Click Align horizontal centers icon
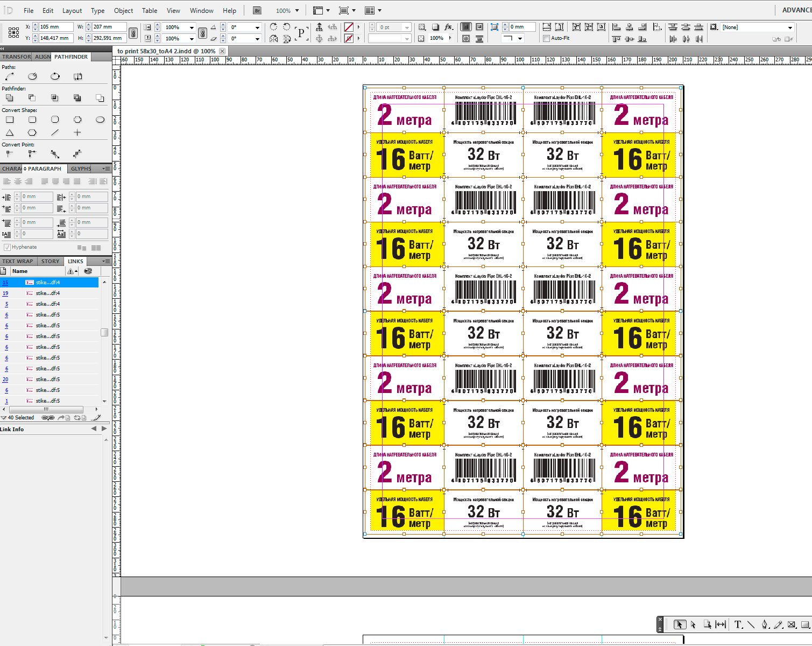Screen dimensions: 812x646 point(630,27)
